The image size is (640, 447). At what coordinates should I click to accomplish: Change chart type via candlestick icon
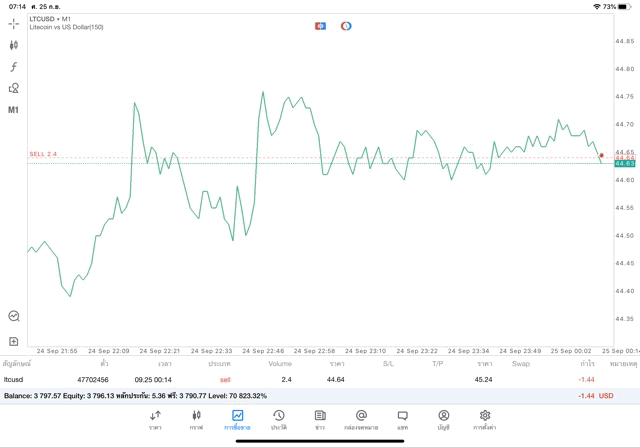tap(14, 44)
